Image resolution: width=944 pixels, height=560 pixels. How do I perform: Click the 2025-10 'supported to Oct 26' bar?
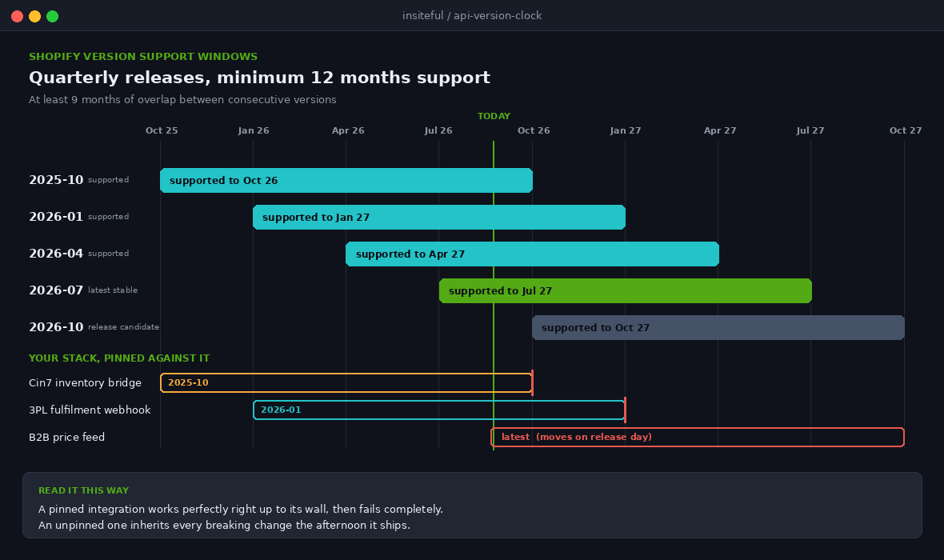pos(346,181)
